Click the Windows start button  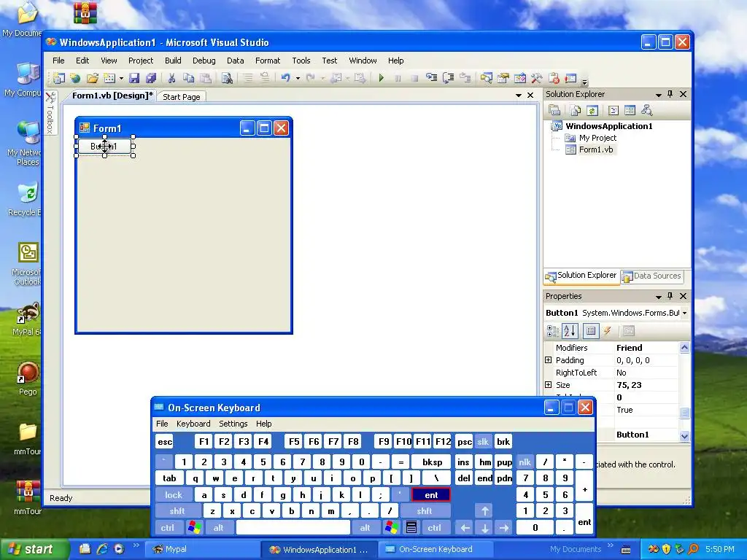34,550
